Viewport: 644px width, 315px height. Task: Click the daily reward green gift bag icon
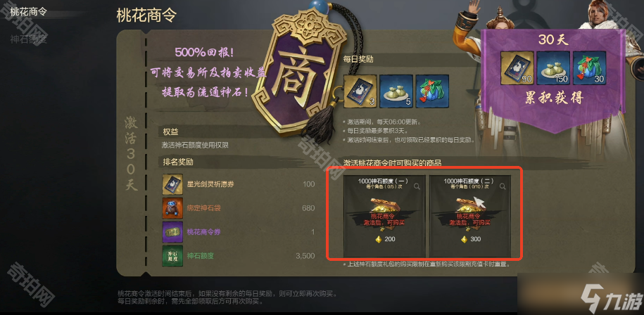[x=432, y=91]
